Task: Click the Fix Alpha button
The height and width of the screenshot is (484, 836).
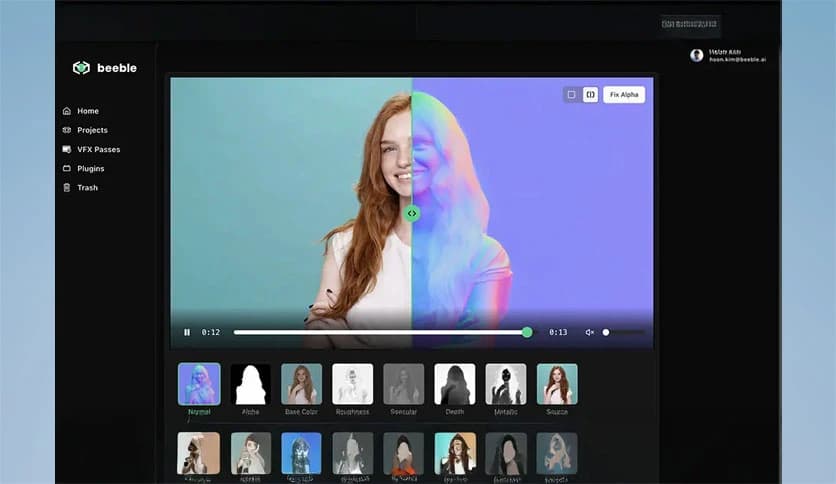Action: (x=624, y=94)
